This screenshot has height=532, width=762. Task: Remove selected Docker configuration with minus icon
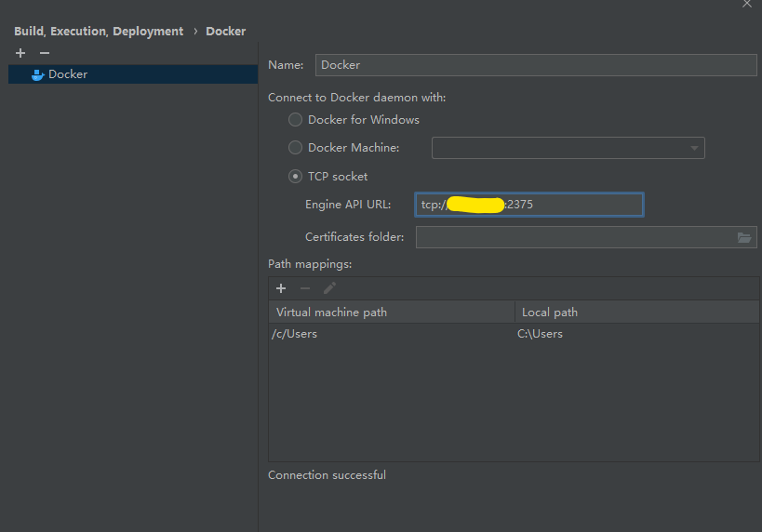click(x=45, y=53)
